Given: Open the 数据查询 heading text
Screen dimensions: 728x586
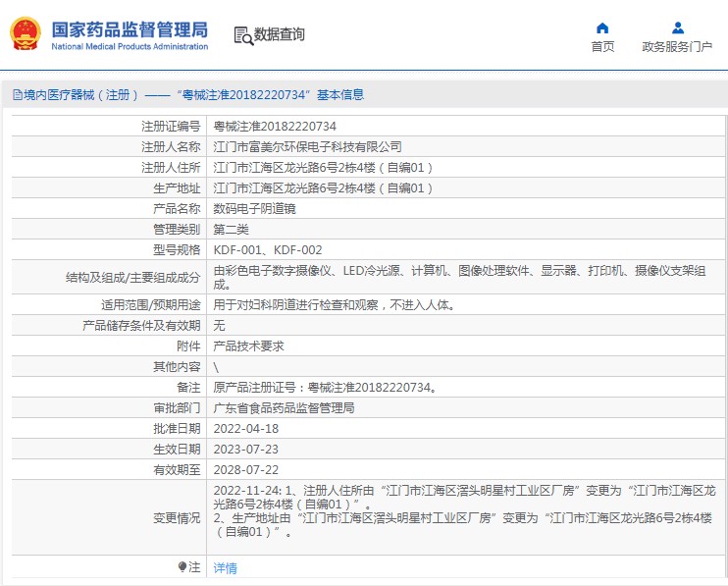Looking at the screenshot, I should 280,34.
